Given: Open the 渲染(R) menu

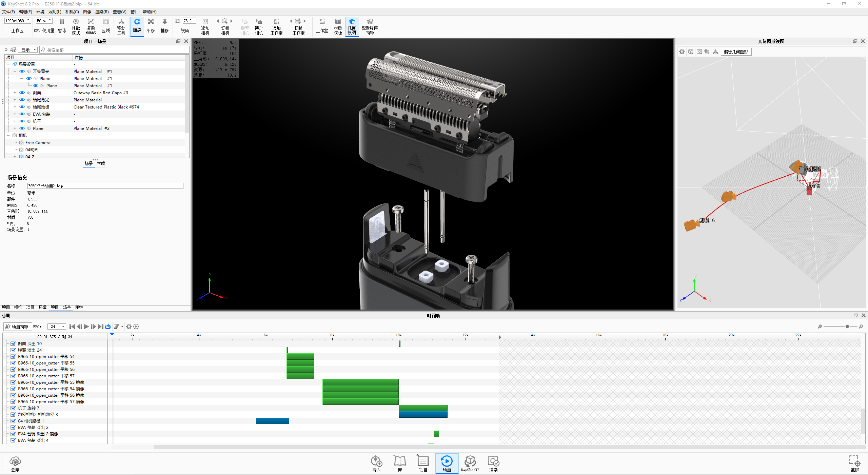Looking at the screenshot, I should tap(102, 12).
